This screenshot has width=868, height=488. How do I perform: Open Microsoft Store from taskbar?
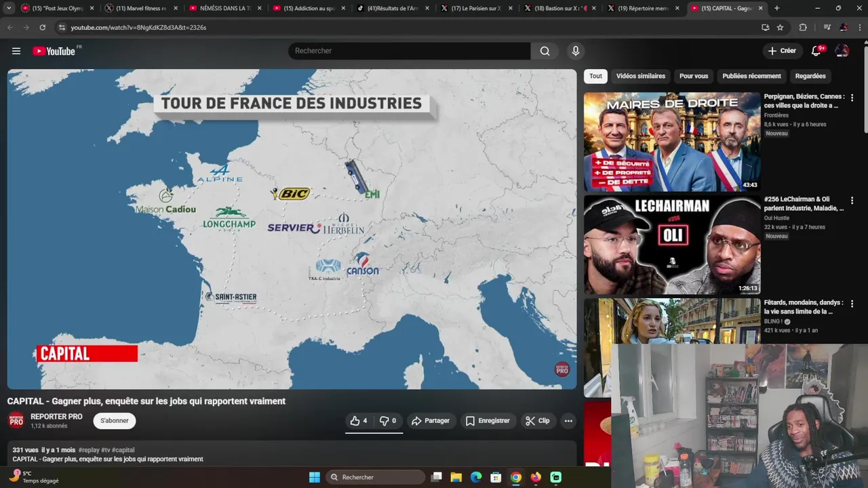pyautogui.click(x=496, y=477)
